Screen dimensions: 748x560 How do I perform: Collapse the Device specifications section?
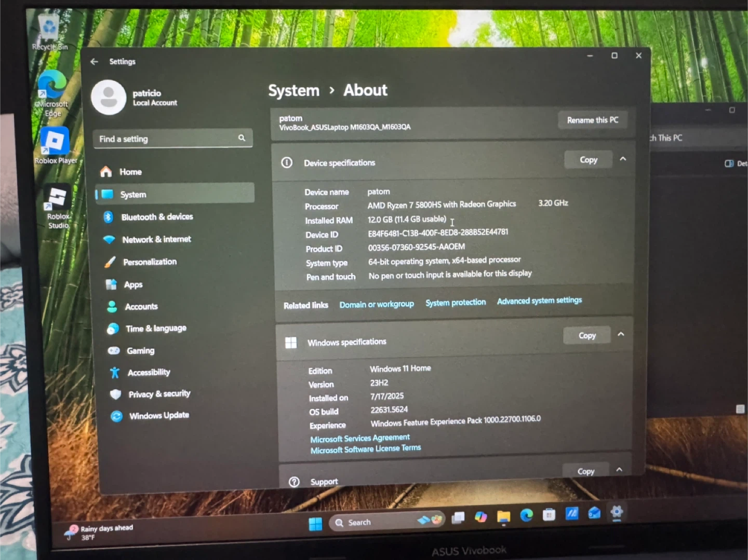click(623, 159)
